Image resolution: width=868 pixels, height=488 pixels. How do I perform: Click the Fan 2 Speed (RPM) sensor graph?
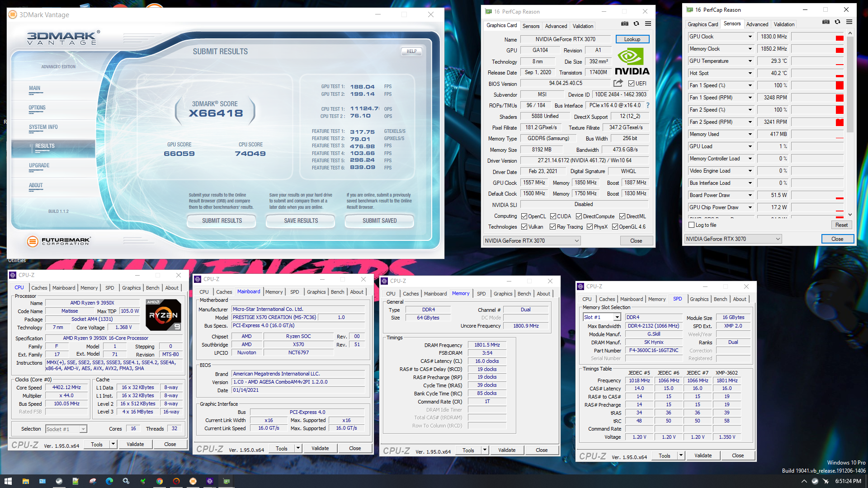pyautogui.click(x=817, y=122)
